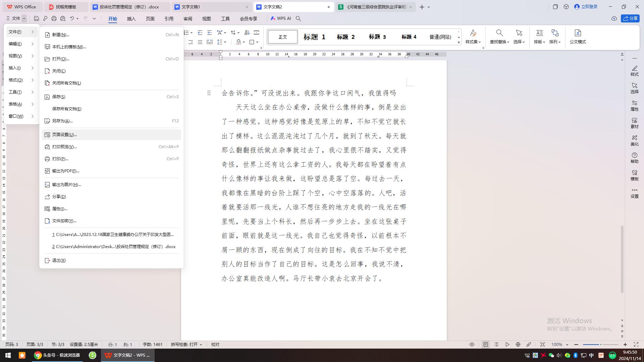The width and height of the screenshot is (644, 362).
Task: Open 公文模式 from the ribbon
Action: pyautogui.click(x=577, y=36)
